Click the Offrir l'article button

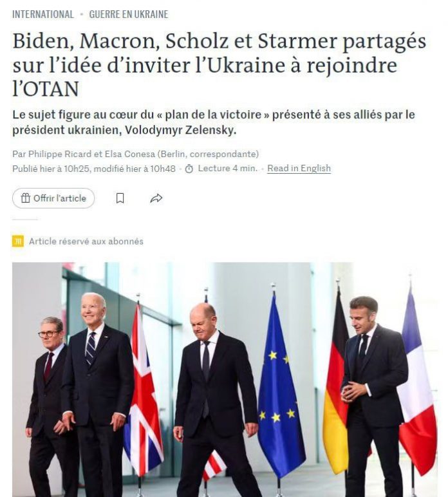(x=53, y=198)
